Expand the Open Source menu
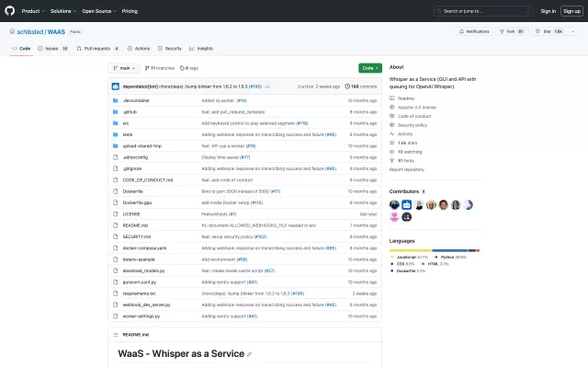The width and height of the screenshot is (588, 368). click(x=98, y=11)
